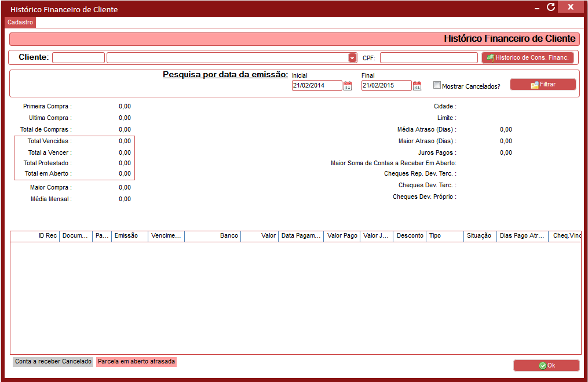Click Dias Pago Atr... column header
The image size is (588, 382).
523,236
